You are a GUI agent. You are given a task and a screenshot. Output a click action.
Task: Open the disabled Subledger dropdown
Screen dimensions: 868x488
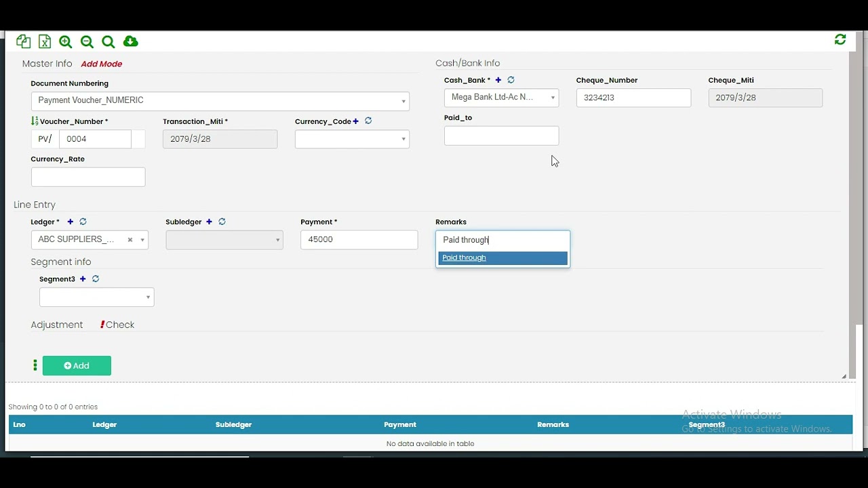tap(224, 240)
